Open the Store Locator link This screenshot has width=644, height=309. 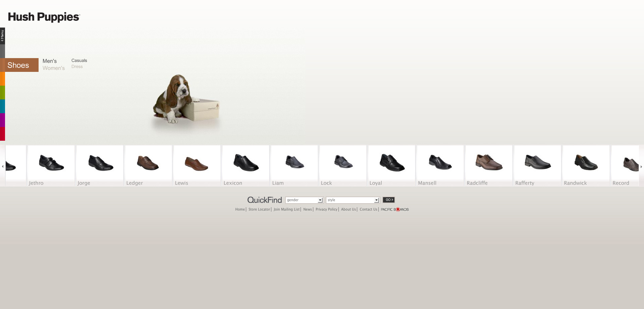pos(259,210)
